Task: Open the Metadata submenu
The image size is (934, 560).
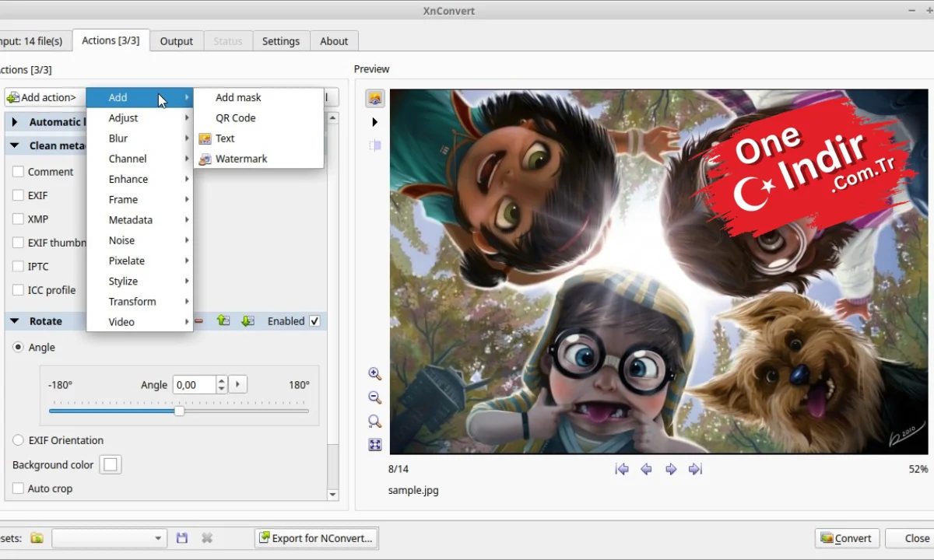Action: point(140,220)
